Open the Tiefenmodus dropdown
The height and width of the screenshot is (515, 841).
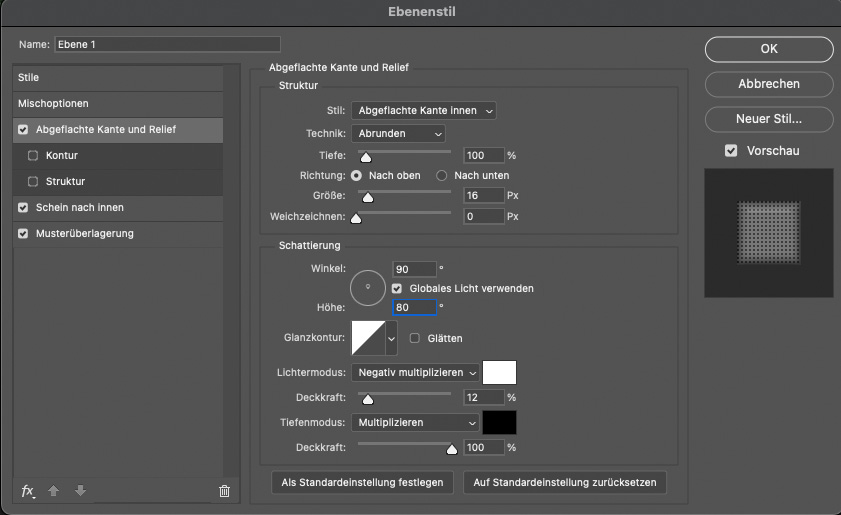pyautogui.click(x=415, y=423)
